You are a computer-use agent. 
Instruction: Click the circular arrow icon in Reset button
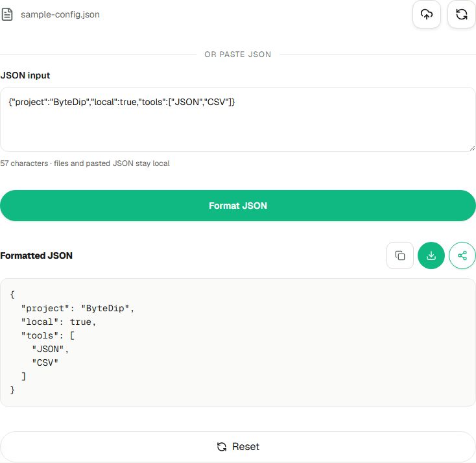pos(222,447)
